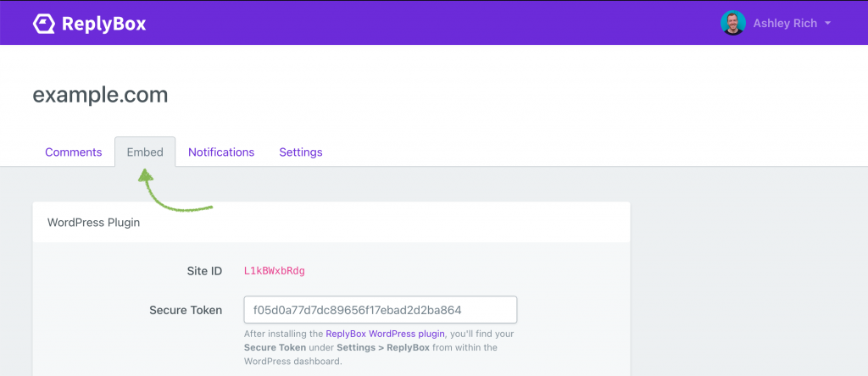This screenshot has width=868, height=376.
Task: Open the ReplyBox WordPress plugin link
Action: [384, 335]
